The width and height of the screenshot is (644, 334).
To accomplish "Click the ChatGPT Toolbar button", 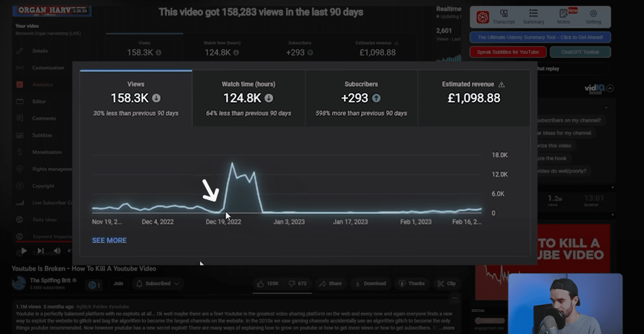I will [x=580, y=52].
